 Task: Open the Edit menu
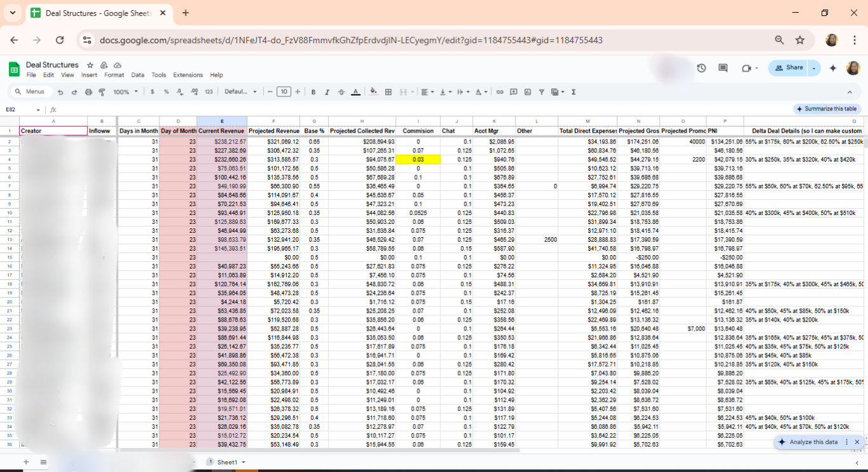(x=48, y=75)
